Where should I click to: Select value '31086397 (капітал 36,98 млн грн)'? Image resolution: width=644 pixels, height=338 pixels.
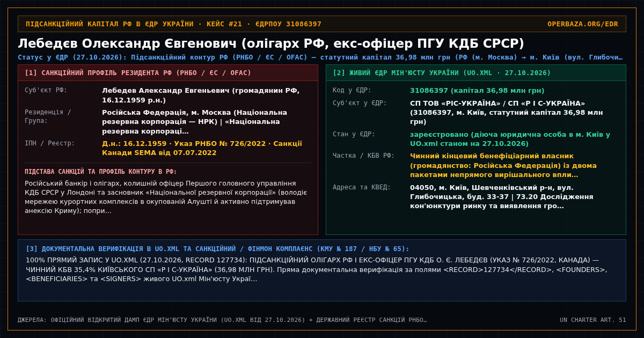(x=477, y=91)
